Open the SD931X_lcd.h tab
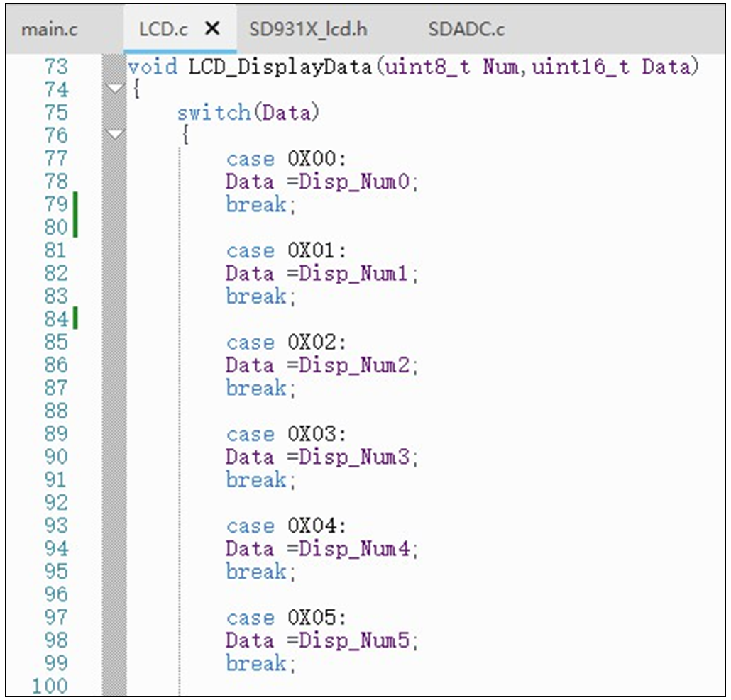731x700 pixels. (308, 29)
